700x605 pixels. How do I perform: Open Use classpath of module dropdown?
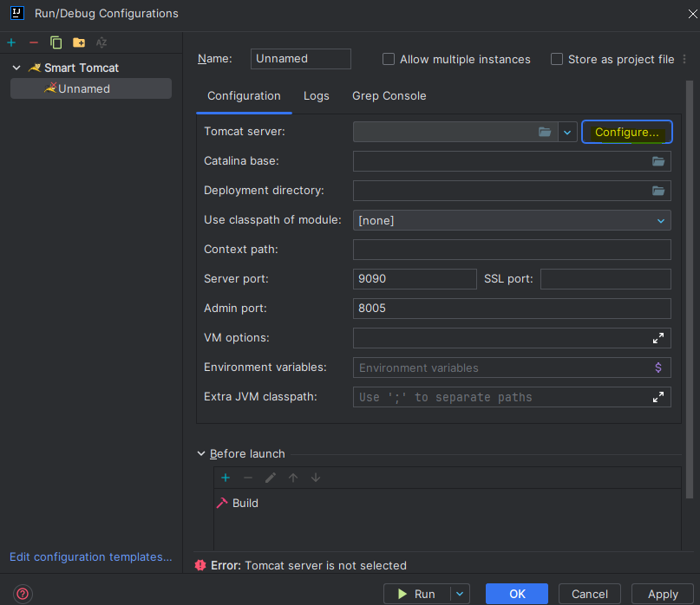click(x=661, y=221)
